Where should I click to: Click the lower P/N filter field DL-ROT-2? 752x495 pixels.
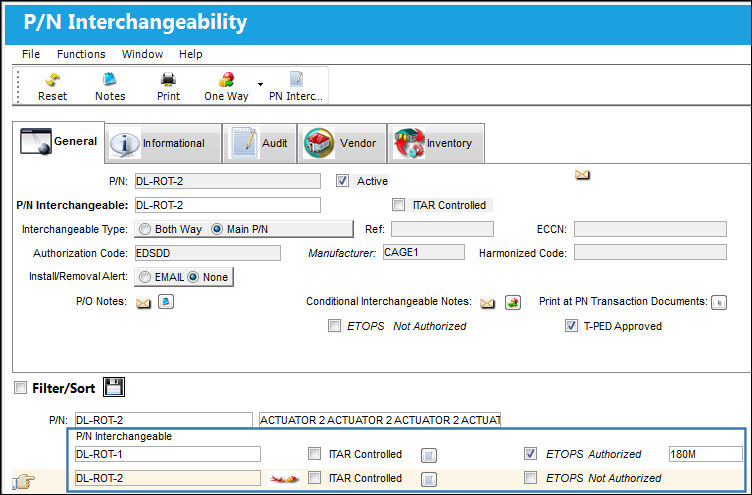tap(164, 420)
